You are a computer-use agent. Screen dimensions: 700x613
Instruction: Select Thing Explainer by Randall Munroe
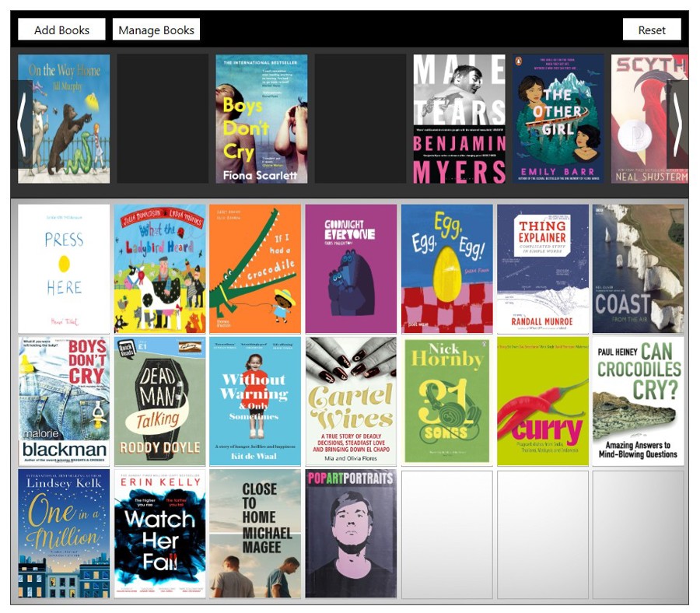543,269
